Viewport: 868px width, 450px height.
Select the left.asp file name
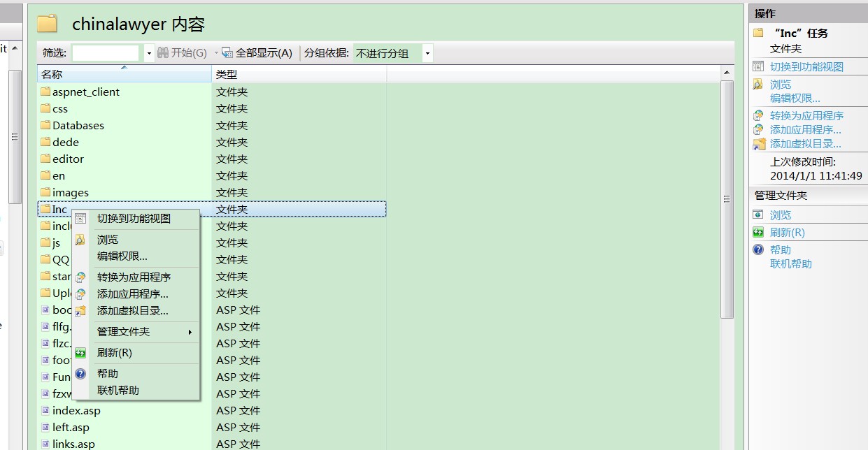point(71,427)
